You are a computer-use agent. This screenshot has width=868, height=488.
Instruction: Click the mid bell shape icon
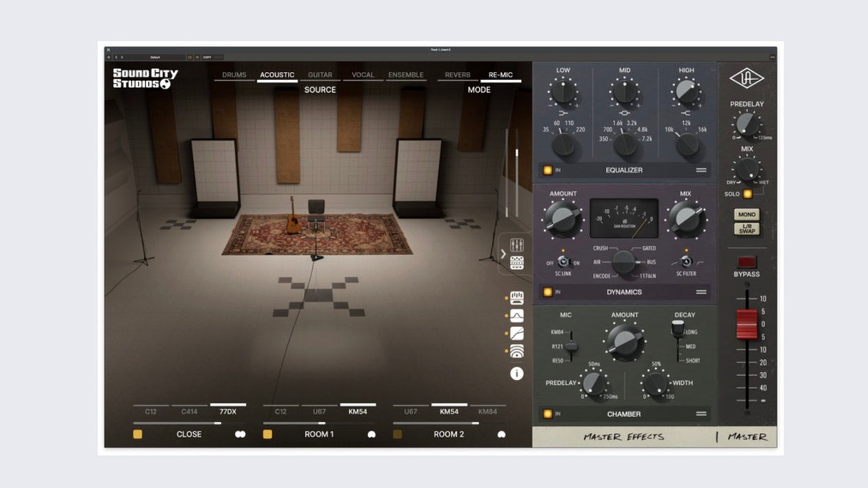coord(625,112)
